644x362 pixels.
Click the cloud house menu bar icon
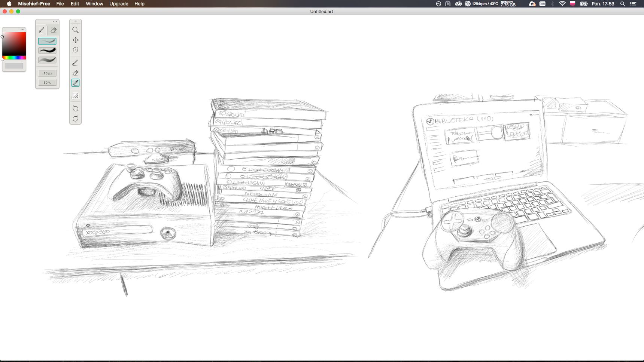coord(532,4)
